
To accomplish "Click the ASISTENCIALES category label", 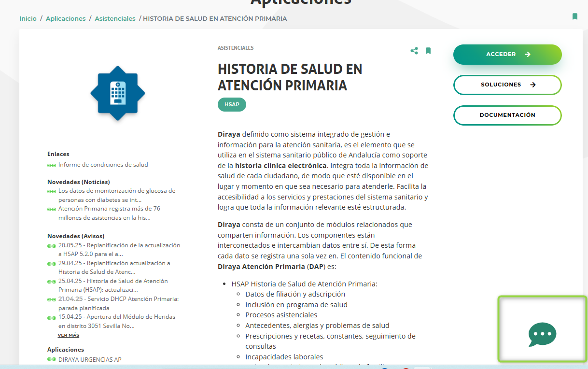I will [236, 48].
